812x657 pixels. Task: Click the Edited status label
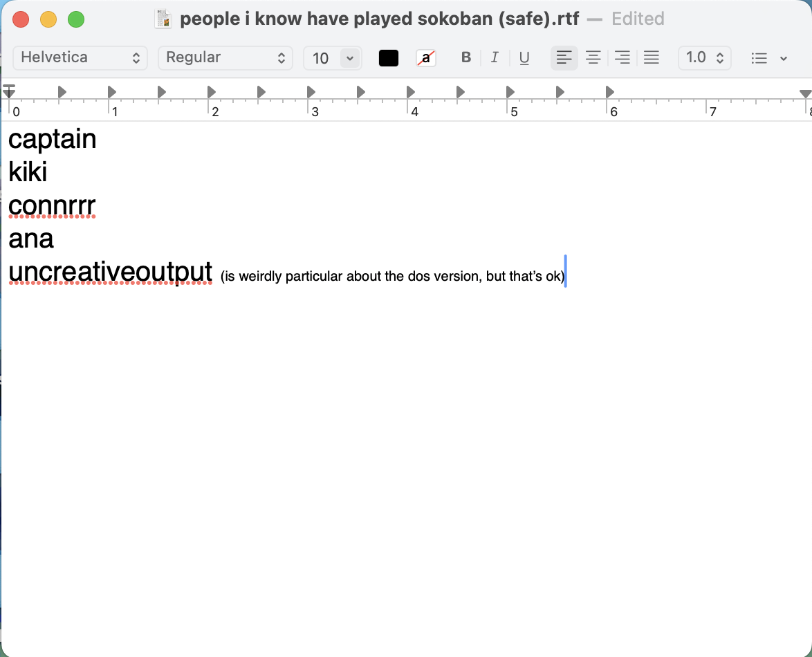[638, 19]
